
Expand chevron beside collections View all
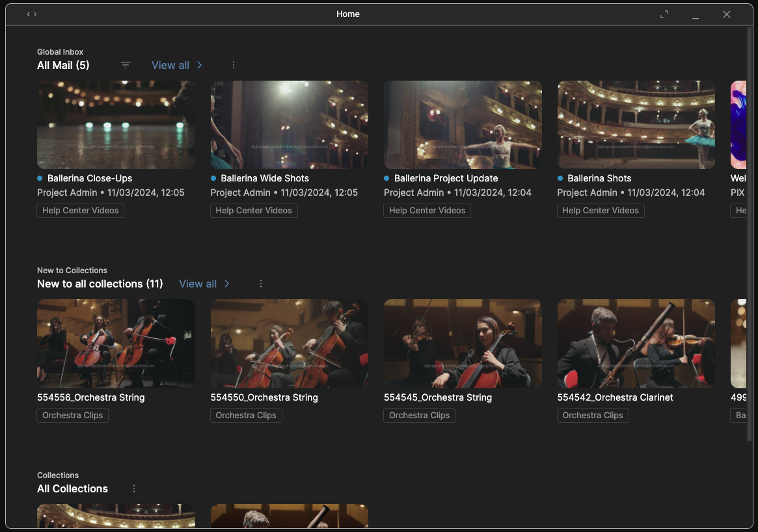coord(227,284)
